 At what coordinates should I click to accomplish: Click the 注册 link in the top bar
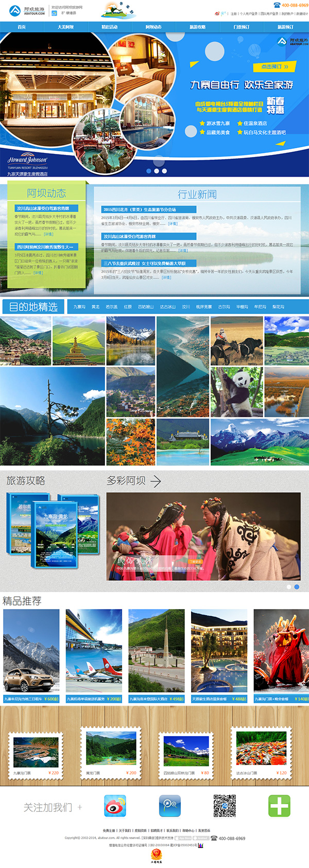[x=234, y=14]
